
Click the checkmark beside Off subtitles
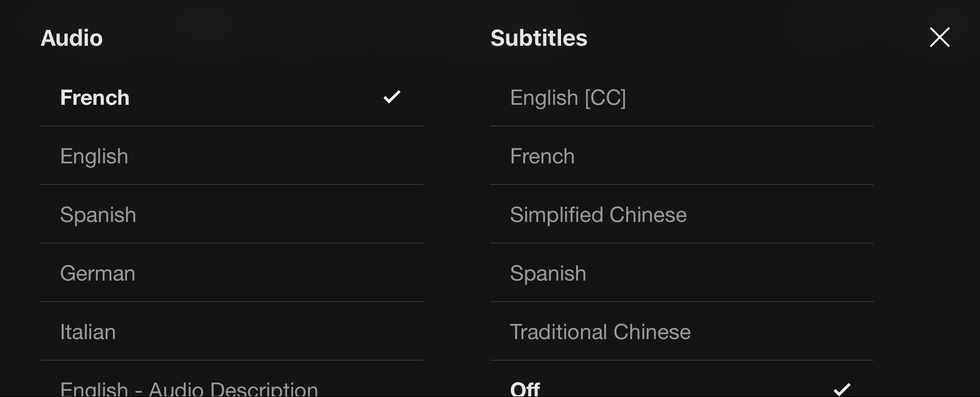tap(843, 387)
